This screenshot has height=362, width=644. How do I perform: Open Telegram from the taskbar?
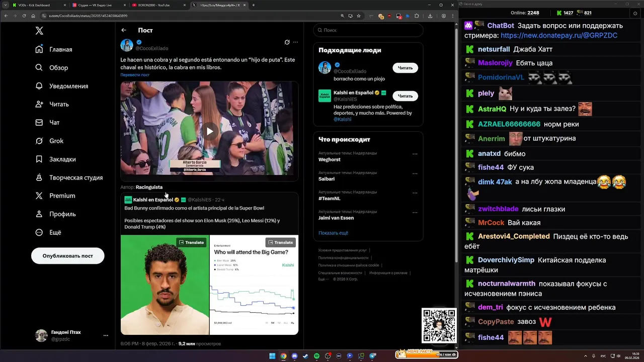(x=373, y=356)
